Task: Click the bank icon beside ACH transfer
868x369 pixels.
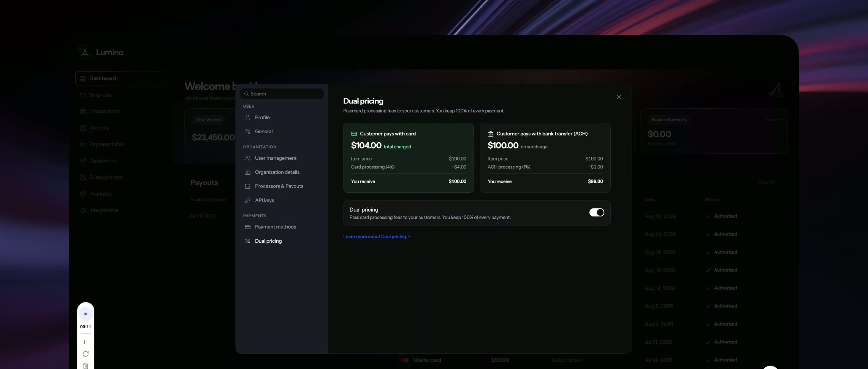Action: [x=491, y=134]
